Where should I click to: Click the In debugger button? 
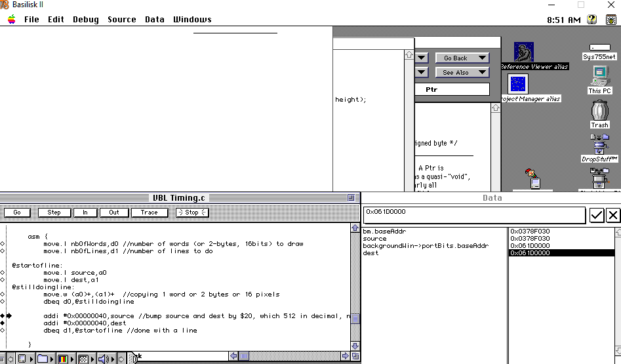(85, 212)
